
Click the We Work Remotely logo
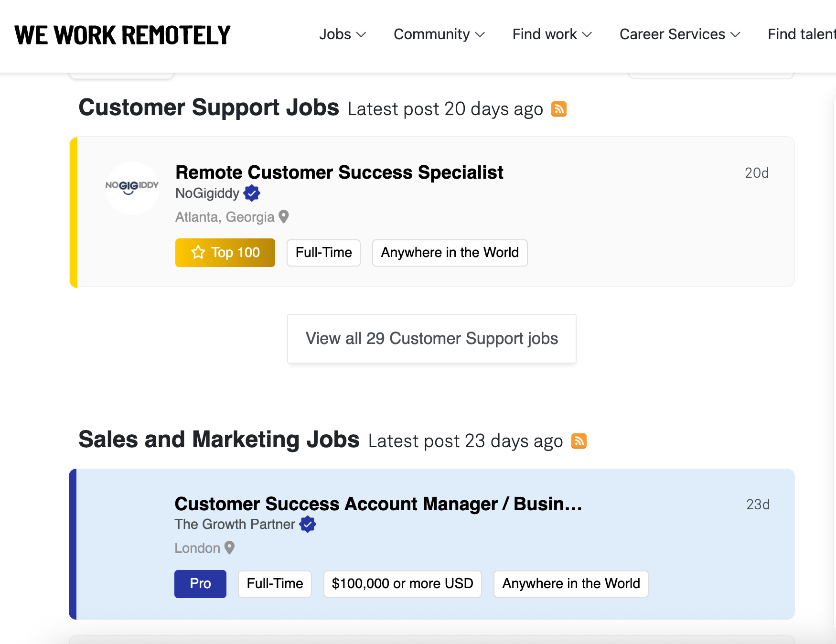pos(122,35)
